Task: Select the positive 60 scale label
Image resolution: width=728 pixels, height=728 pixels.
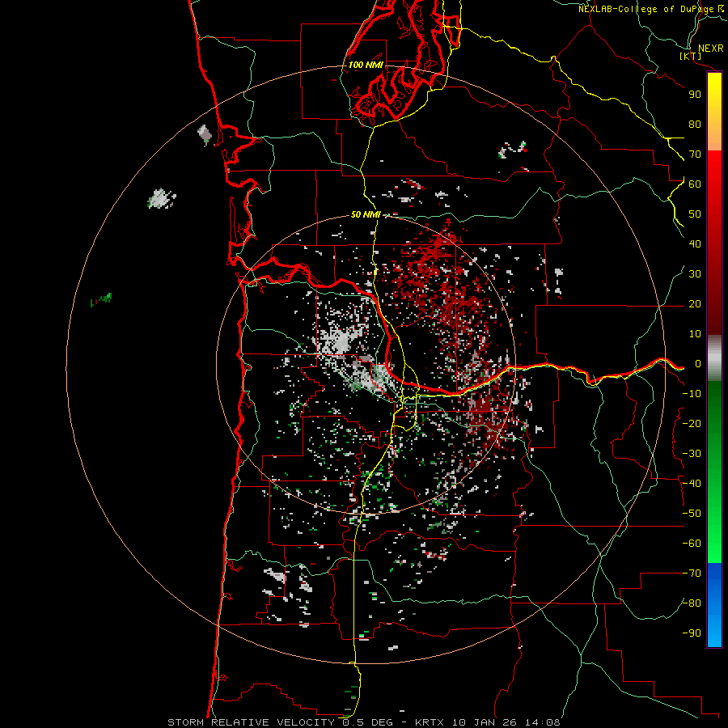Action: [695, 184]
